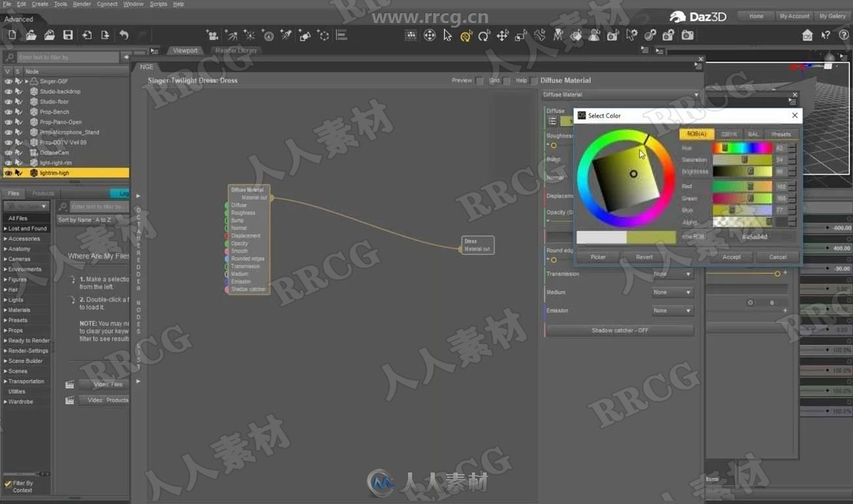Click the Sort by Name A to Z bar
Screen dimensions: 853x504
92,220
